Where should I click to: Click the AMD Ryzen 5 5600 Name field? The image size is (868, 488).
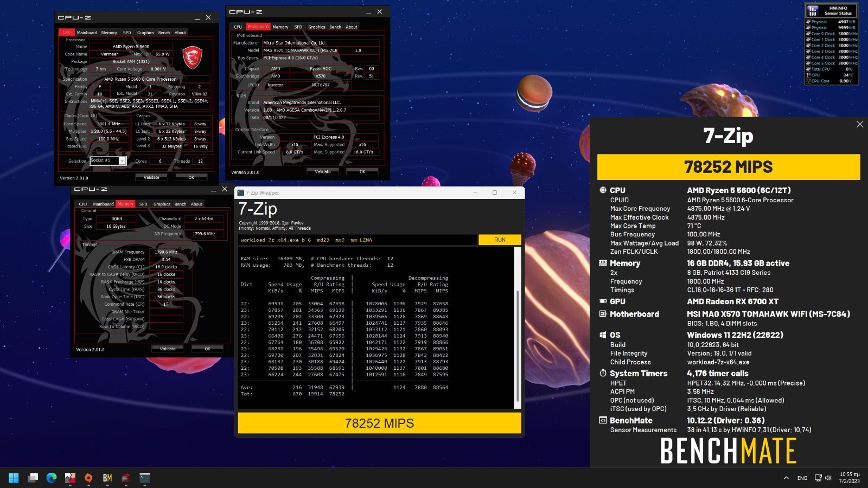pos(131,47)
